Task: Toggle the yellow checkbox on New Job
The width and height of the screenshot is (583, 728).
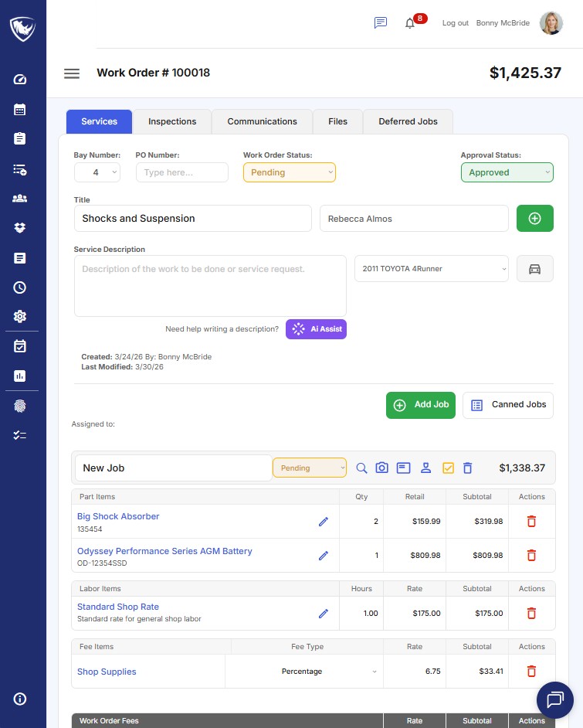Action: [448, 468]
